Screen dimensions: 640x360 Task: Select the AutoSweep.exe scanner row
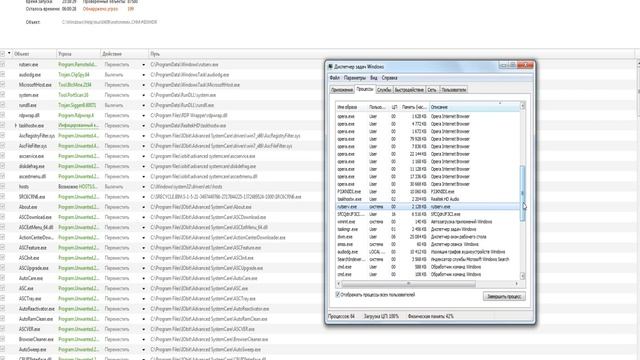click(x=318, y=349)
